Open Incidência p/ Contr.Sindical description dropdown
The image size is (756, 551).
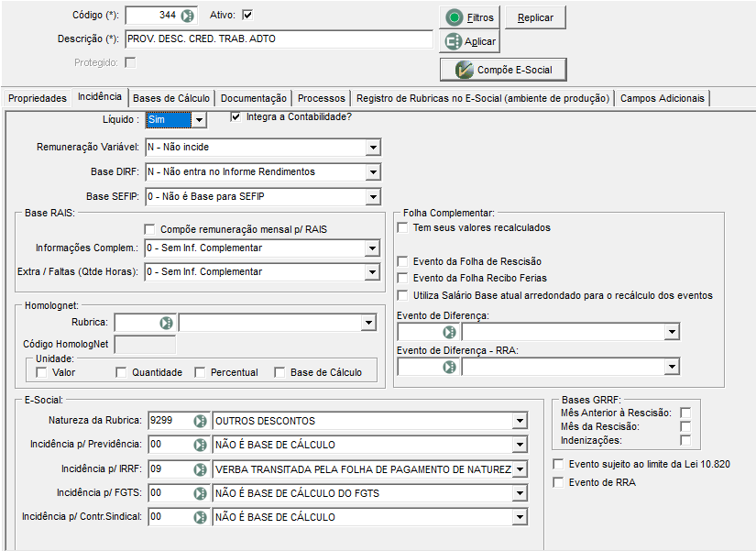click(520, 517)
